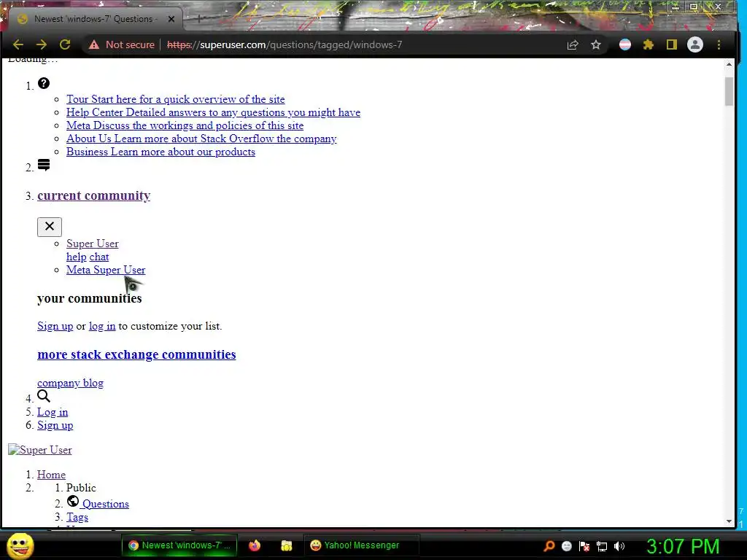The image size is (747, 560).
Task: Click the scrollbar up arrow
Action: click(x=729, y=64)
